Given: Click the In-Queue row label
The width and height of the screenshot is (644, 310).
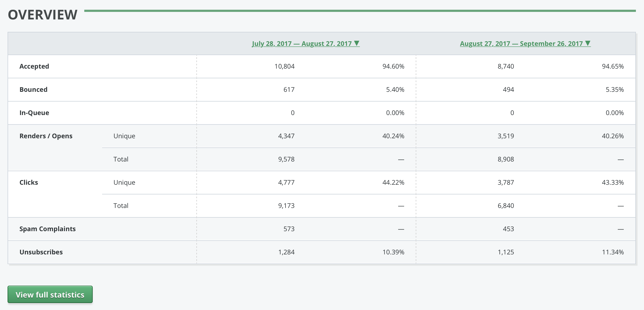Looking at the screenshot, I should click(x=34, y=113).
